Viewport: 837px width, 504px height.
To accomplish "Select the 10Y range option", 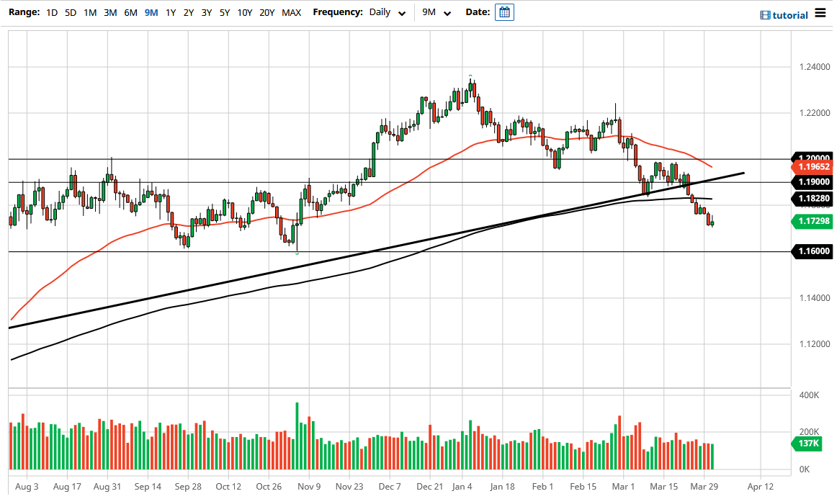I will pyautogui.click(x=245, y=12).
